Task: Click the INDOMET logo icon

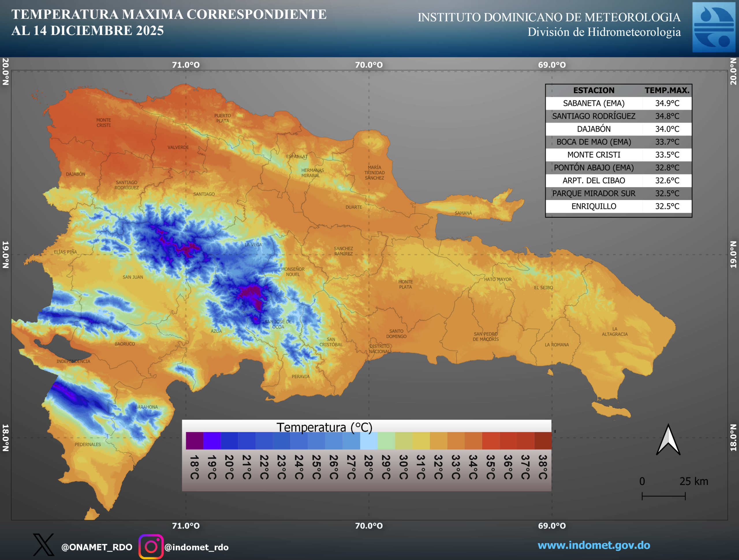Action: point(713,27)
